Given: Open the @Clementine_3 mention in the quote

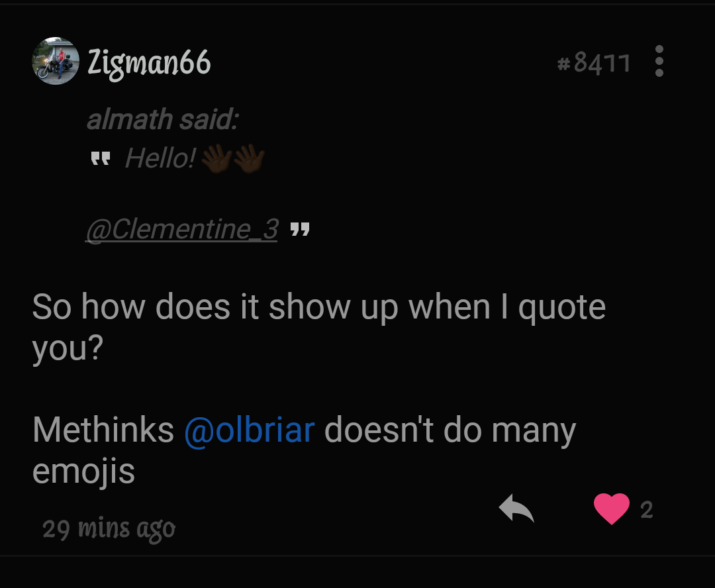Looking at the screenshot, I should pyautogui.click(x=181, y=229).
